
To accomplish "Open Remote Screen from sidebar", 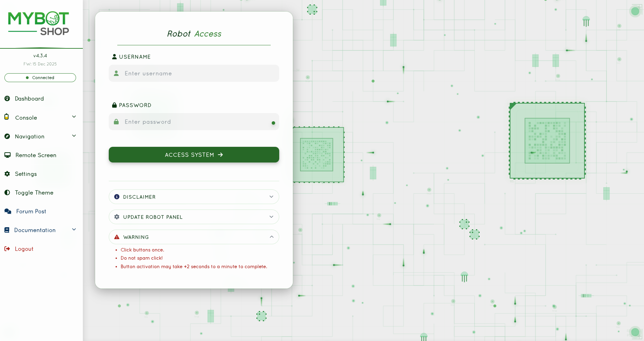I will point(36,155).
